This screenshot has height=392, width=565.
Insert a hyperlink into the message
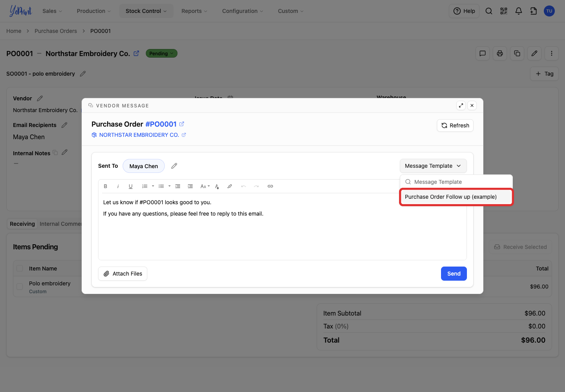coord(270,186)
